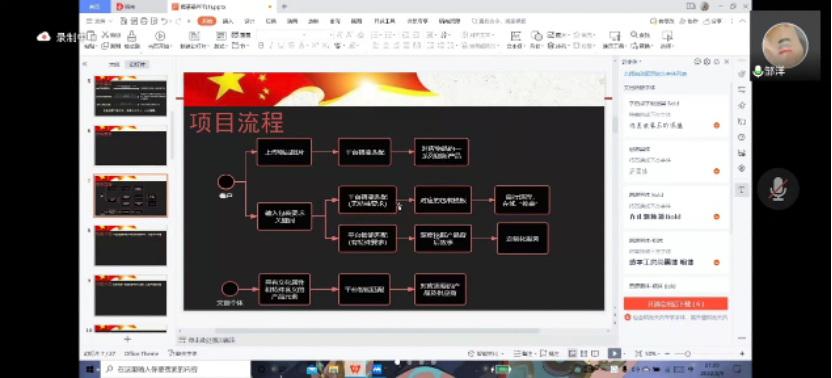Screen dimensions: 832x378
Task: Switch to slide sorter view in the status bar
Action: click(584, 354)
